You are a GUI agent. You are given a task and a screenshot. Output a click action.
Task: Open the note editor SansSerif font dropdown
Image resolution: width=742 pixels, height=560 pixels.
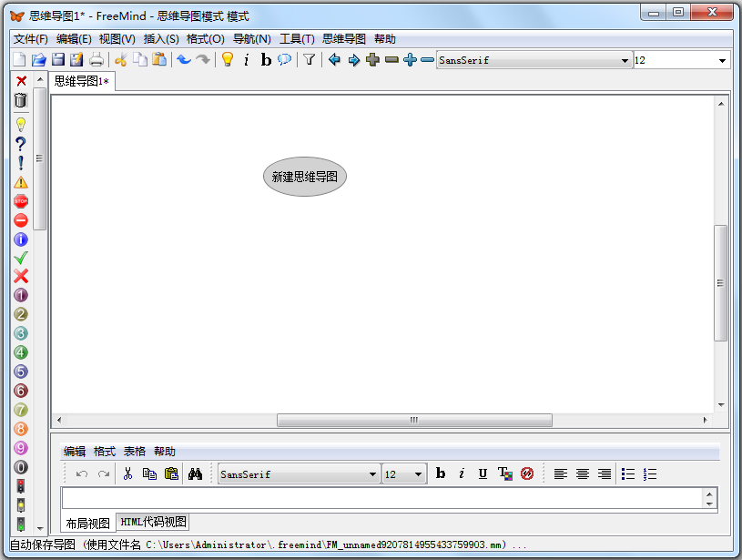tap(299, 474)
